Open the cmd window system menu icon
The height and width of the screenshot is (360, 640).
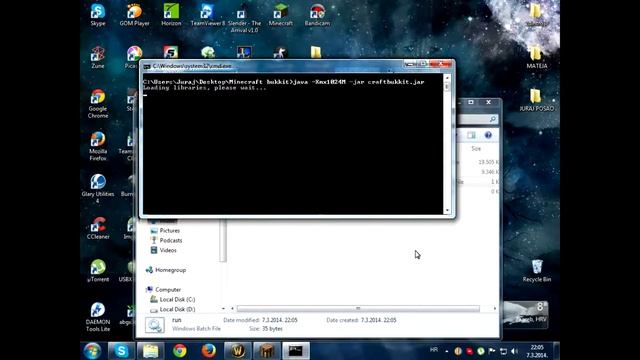(x=147, y=66)
